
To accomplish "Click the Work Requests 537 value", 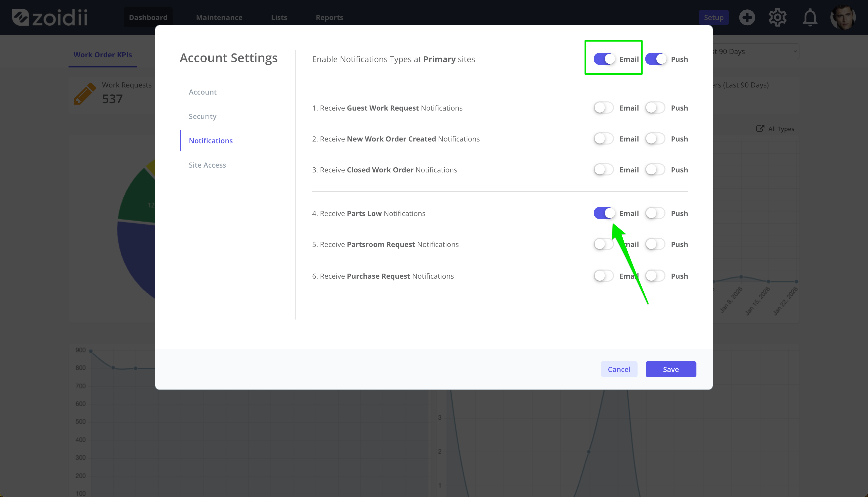I will pos(112,99).
